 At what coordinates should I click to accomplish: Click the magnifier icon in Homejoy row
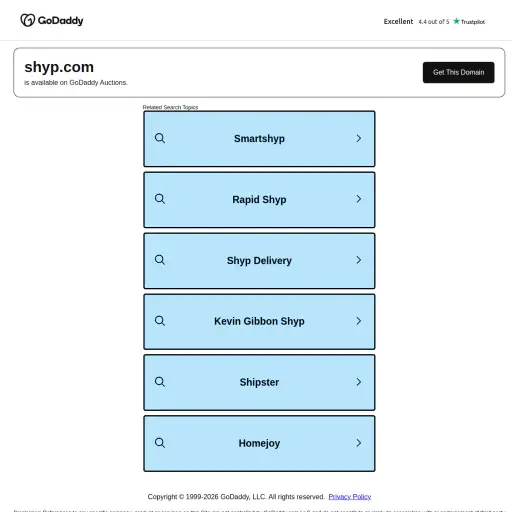click(160, 443)
